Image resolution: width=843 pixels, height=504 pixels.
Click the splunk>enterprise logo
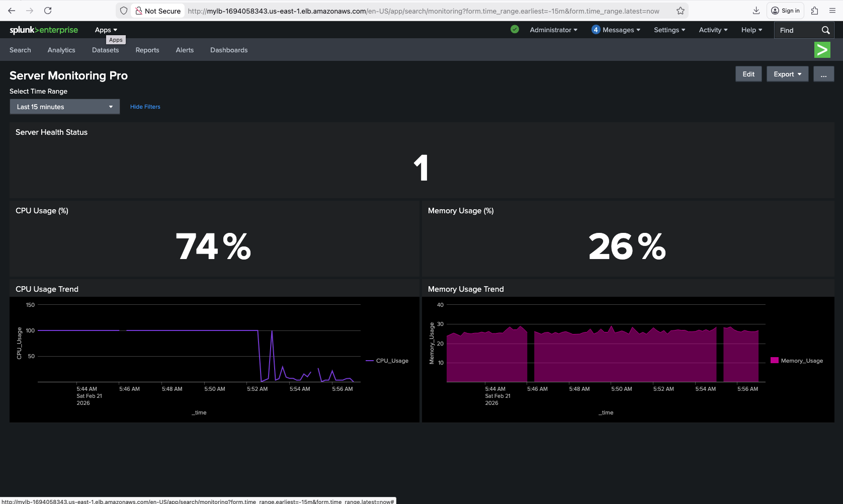(x=44, y=30)
